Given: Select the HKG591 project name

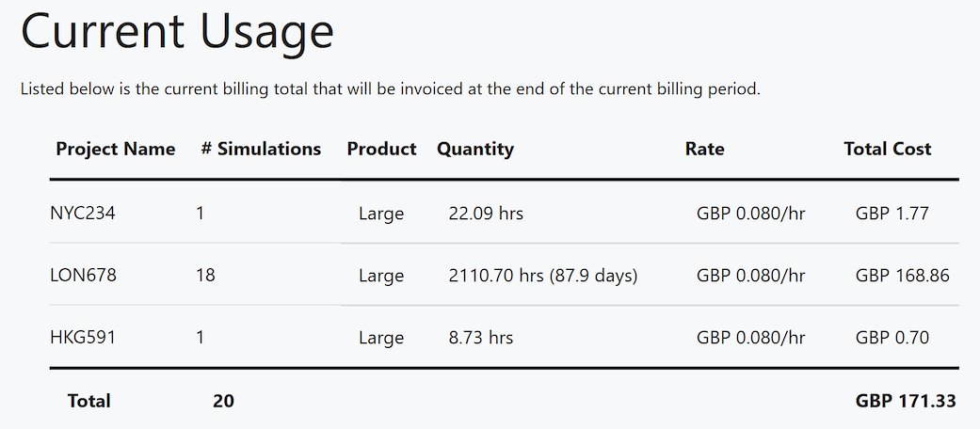Looking at the screenshot, I should [x=83, y=338].
